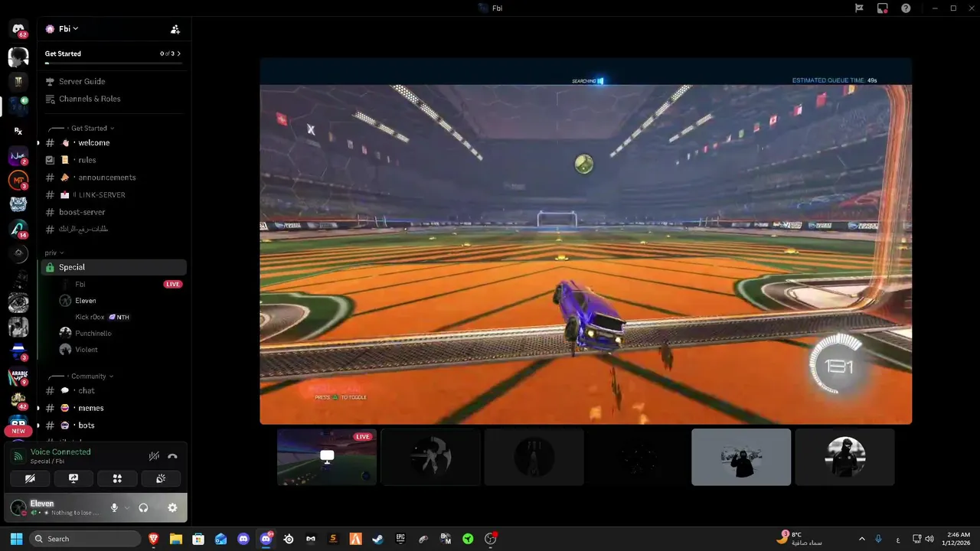Launch Brave browser from taskbar

coord(154,539)
